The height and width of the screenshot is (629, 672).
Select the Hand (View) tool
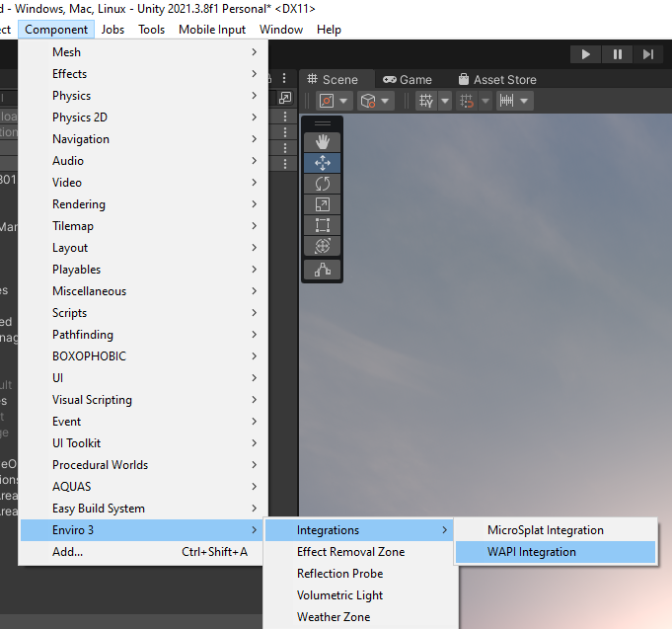click(323, 142)
